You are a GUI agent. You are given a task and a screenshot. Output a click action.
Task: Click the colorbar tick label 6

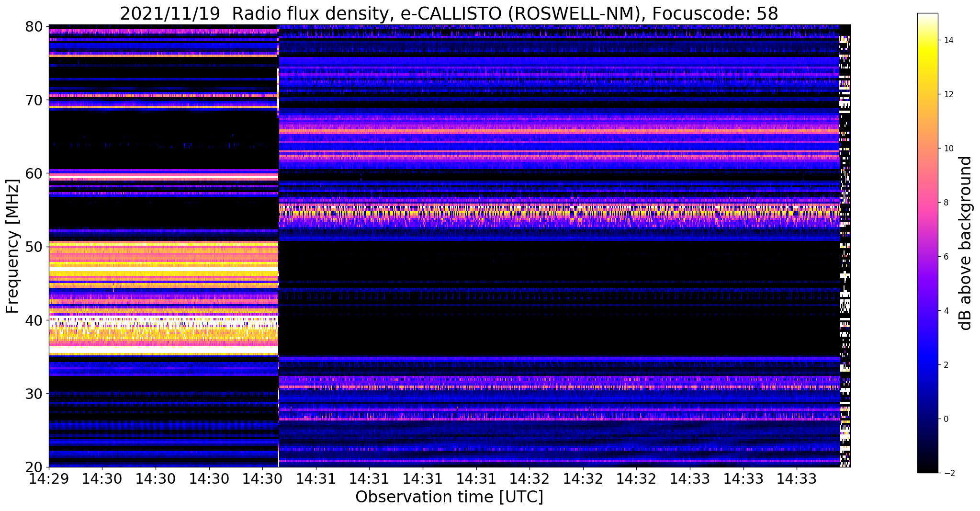[x=946, y=257]
